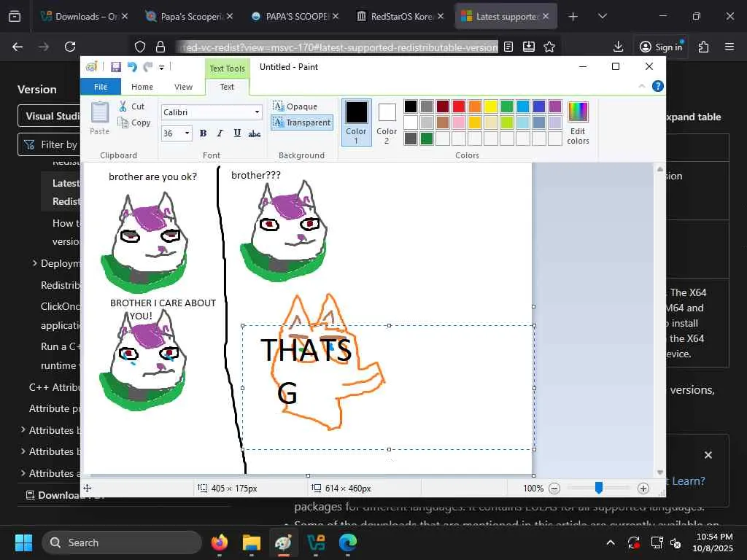Open the browser hamburger menu
747x560 pixels.
coord(729,47)
